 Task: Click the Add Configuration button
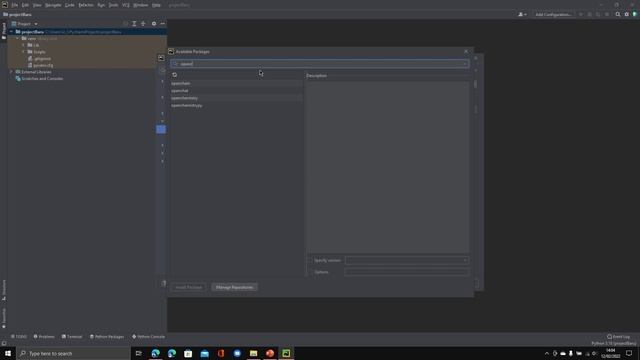point(553,14)
